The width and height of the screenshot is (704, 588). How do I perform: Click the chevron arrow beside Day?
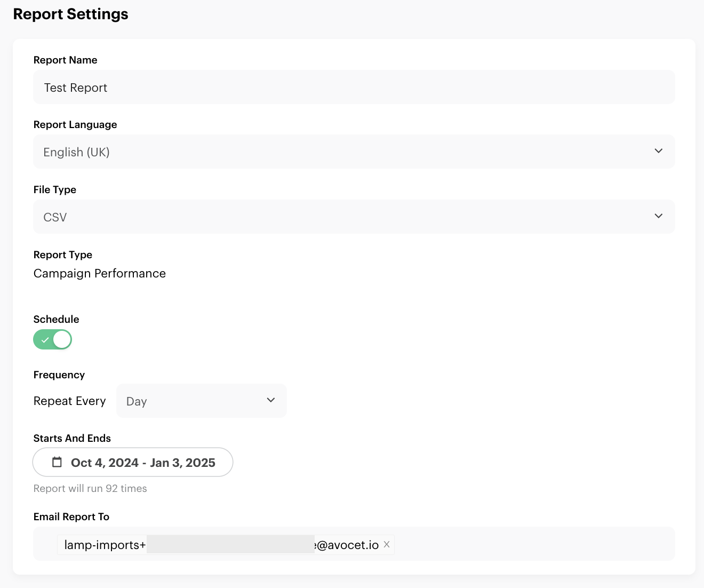click(271, 400)
